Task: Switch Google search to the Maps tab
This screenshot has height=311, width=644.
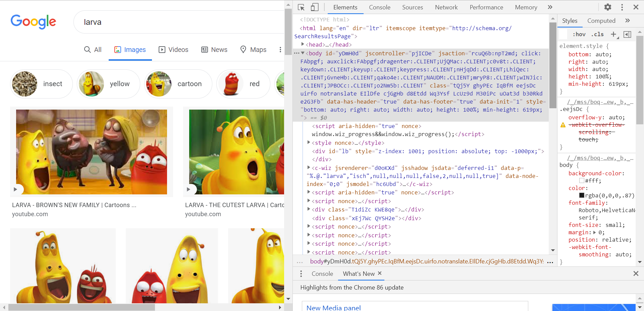Action: pos(253,50)
